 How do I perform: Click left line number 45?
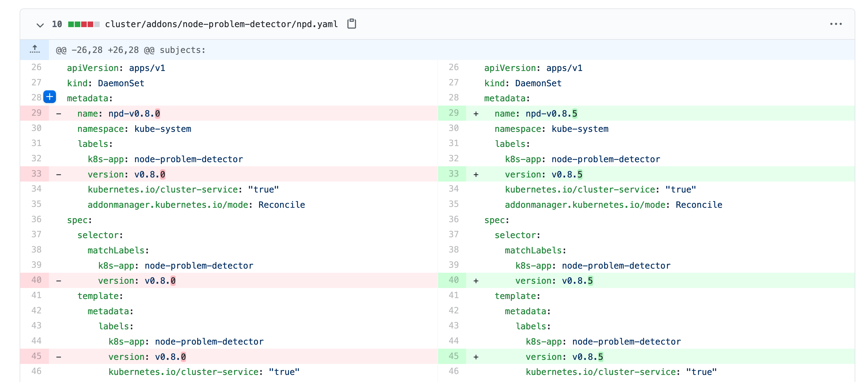(36, 356)
